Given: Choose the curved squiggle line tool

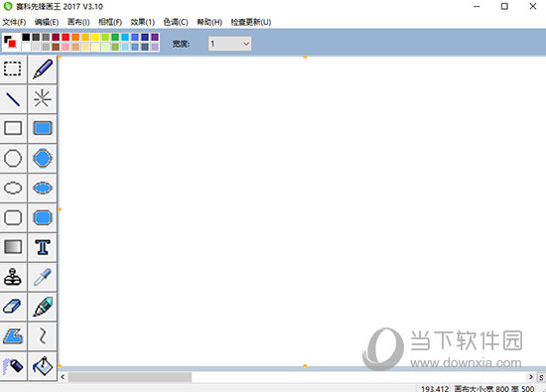Looking at the screenshot, I should [x=43, y=336].
